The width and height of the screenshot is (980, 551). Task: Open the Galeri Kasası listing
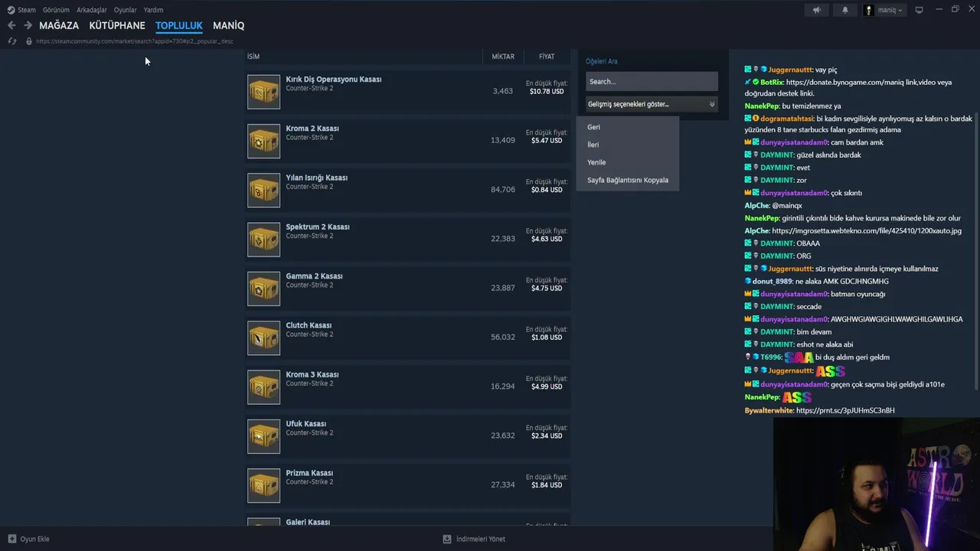pos(408,521)
